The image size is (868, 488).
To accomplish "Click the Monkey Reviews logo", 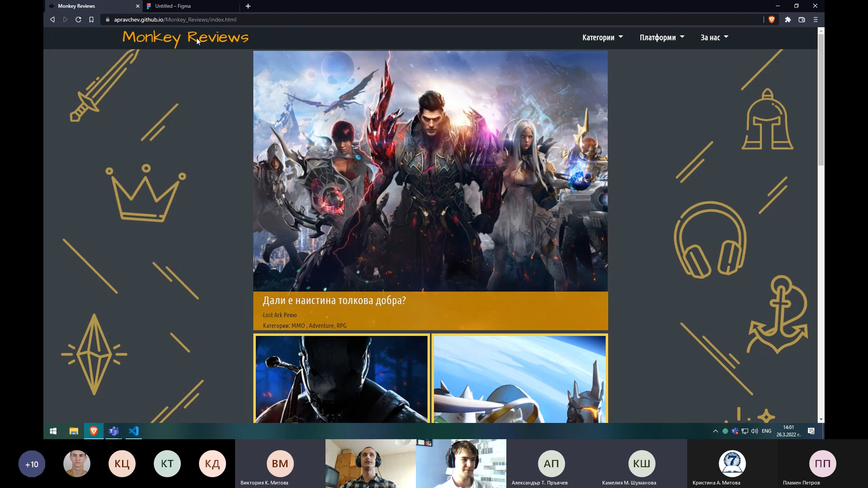I will 185,38.
